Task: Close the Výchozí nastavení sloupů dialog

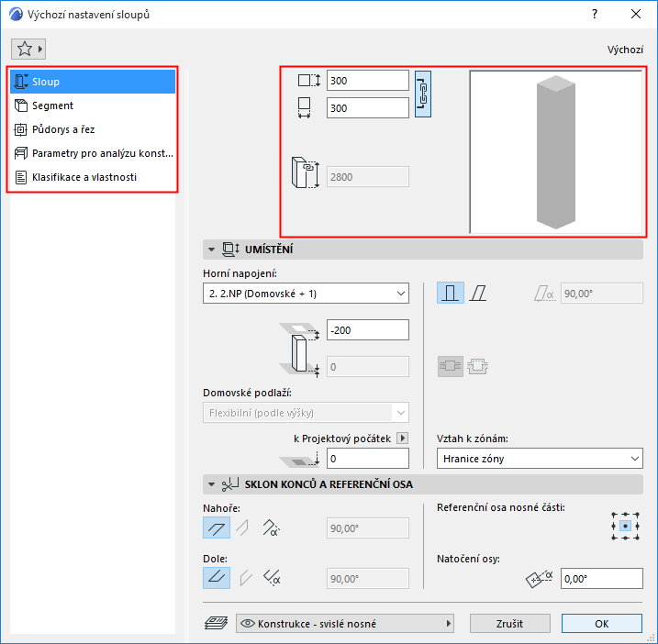Action: [636, 15]
